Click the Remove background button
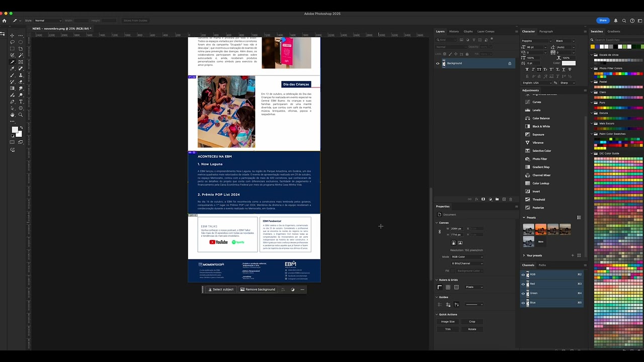 point(258,290)
